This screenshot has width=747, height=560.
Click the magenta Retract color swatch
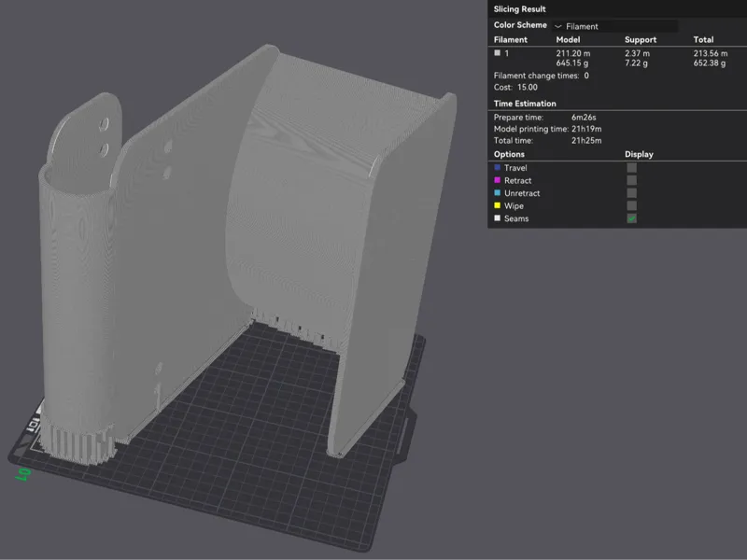click(x=498, y=180)
